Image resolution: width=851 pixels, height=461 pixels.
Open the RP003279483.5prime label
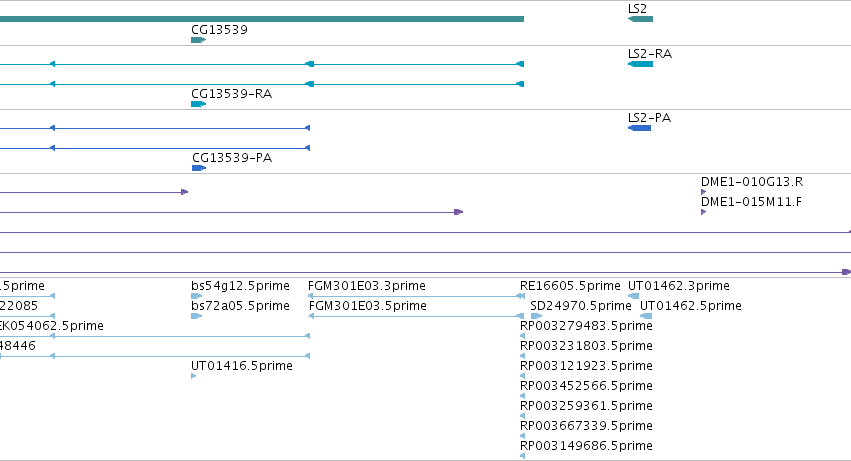[x=586, y=326]
